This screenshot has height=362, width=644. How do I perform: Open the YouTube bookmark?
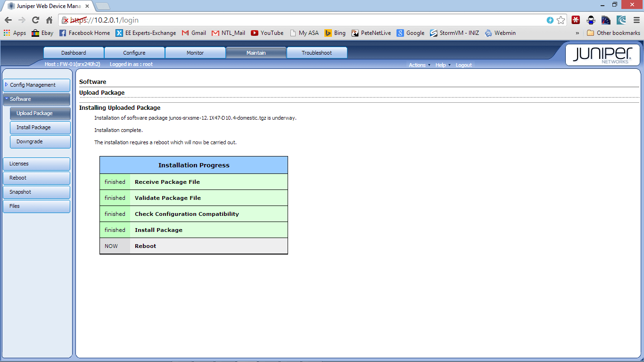(x=267, y=33)
